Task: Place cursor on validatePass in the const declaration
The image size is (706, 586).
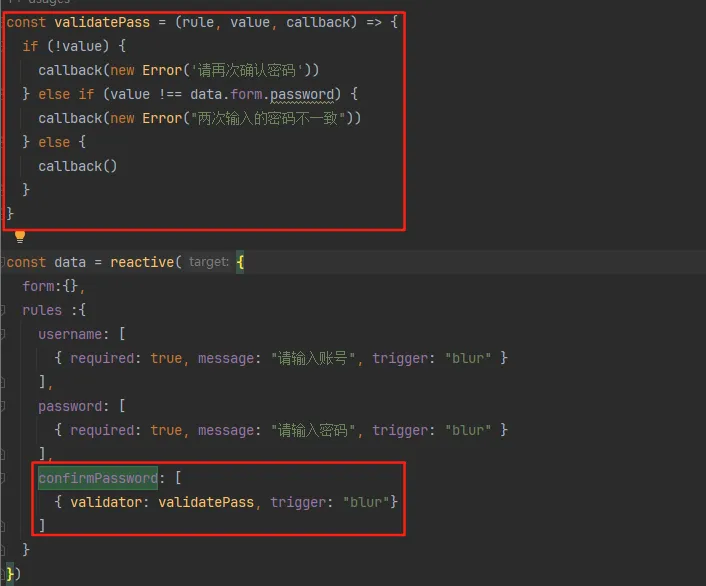Action: pyautogui.click(x=102, y=22)
